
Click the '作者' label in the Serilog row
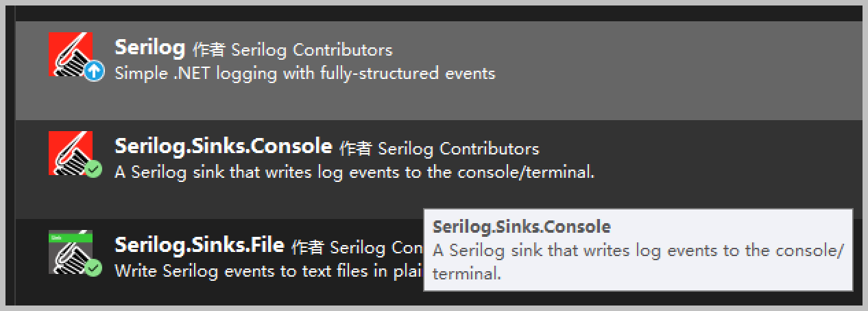(208, 50)
